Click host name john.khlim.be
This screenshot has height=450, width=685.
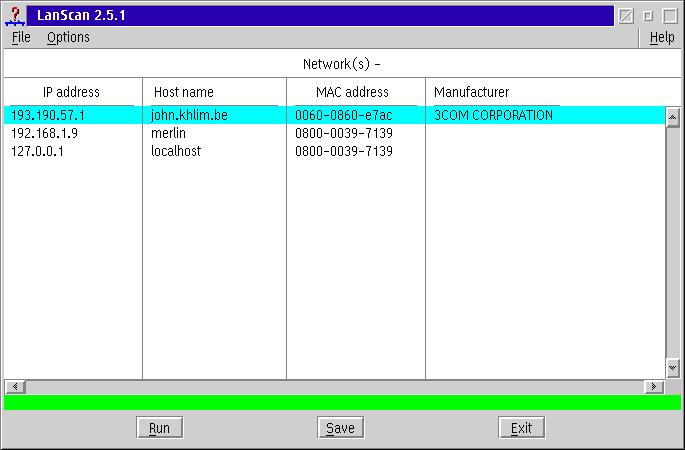189,115
